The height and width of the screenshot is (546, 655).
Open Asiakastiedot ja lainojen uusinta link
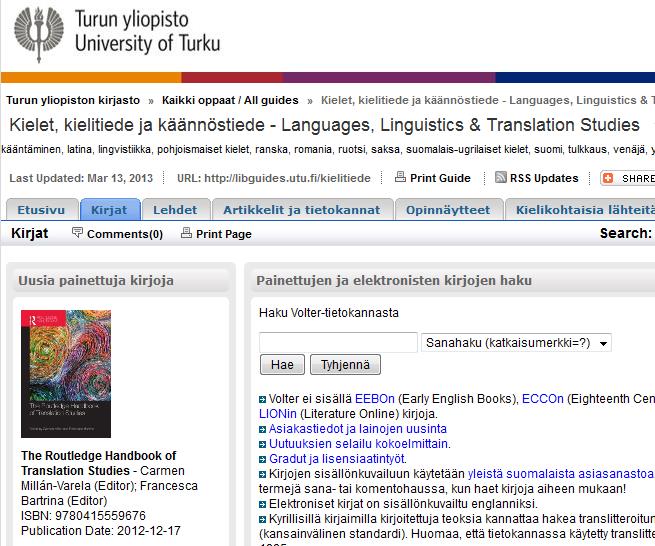click(358, 429)
